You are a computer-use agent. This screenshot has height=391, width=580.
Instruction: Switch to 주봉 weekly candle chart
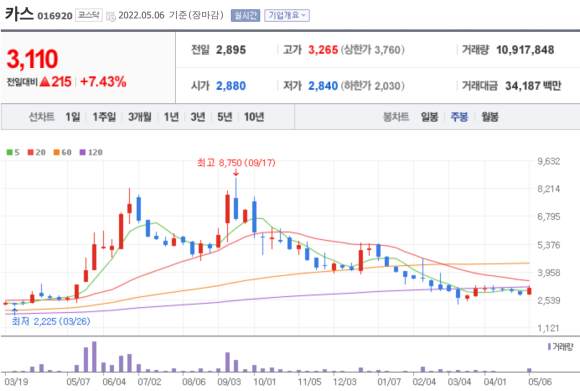pos(459,117)
